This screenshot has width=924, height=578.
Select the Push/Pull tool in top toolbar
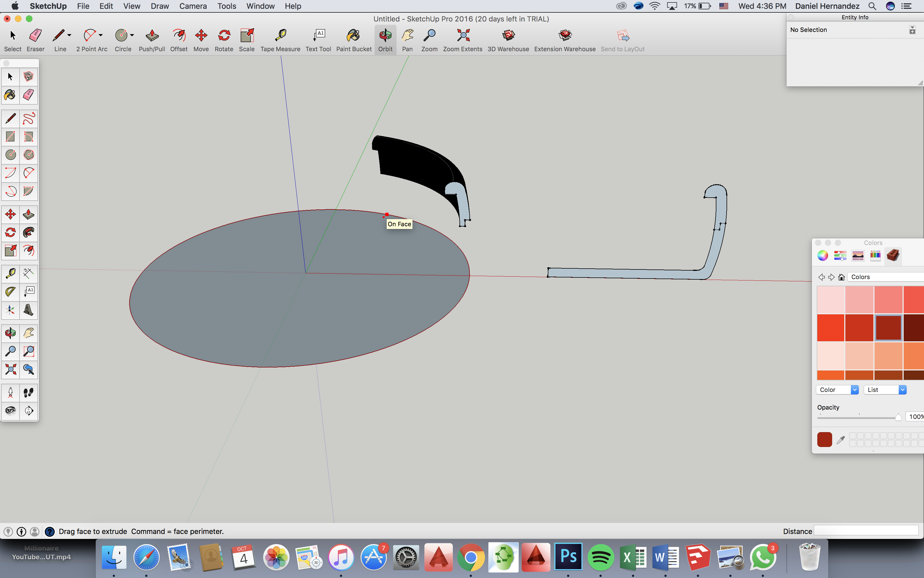click(152, 40)
